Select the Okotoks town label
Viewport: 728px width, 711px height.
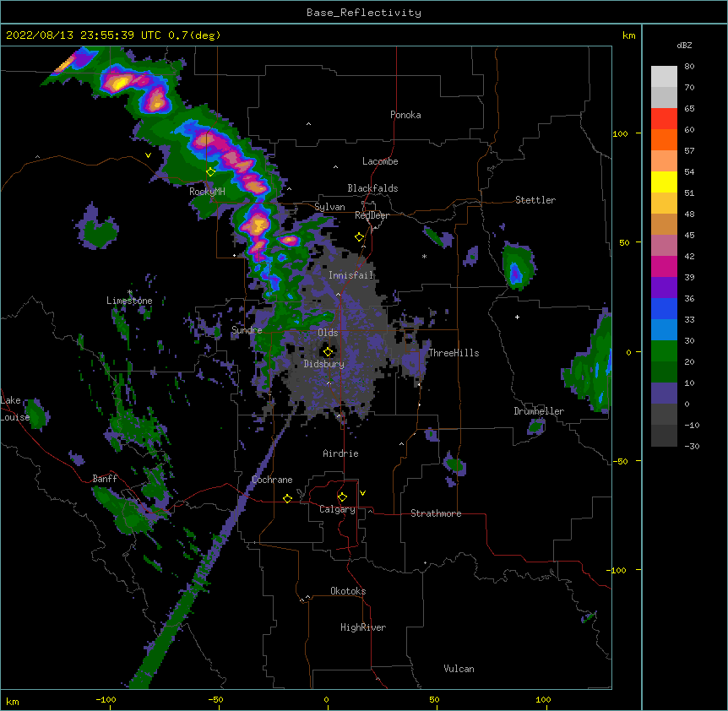pos(348,591)
